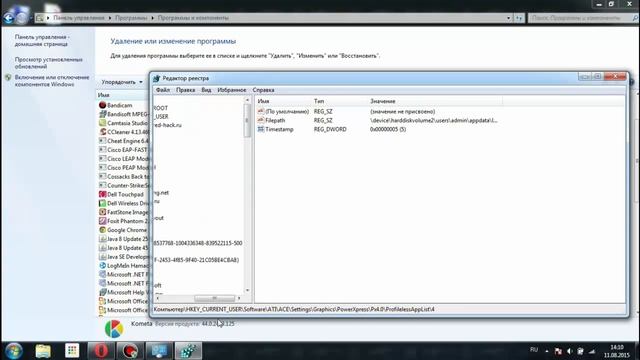Select the Dell Touchpad icon
The height and width of the screenshot is (360, 640).
(x=102, y=194)
